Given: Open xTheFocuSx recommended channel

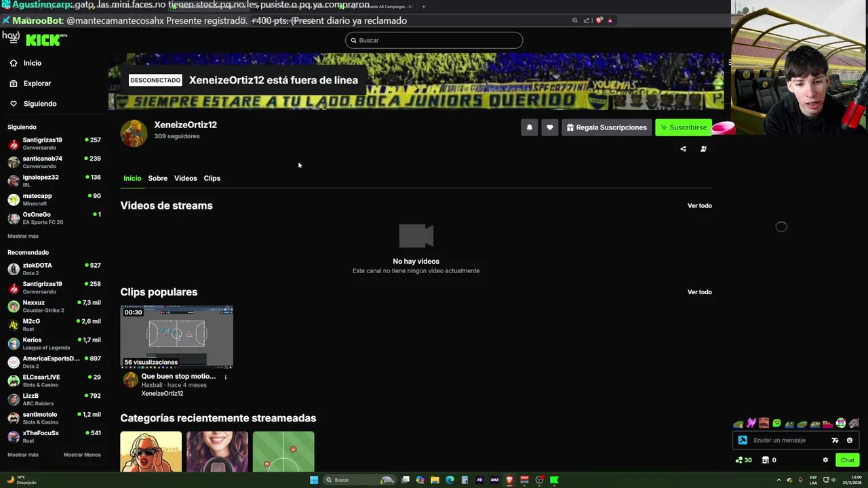Looking at the screenshot, I should (x=54, y=437).
